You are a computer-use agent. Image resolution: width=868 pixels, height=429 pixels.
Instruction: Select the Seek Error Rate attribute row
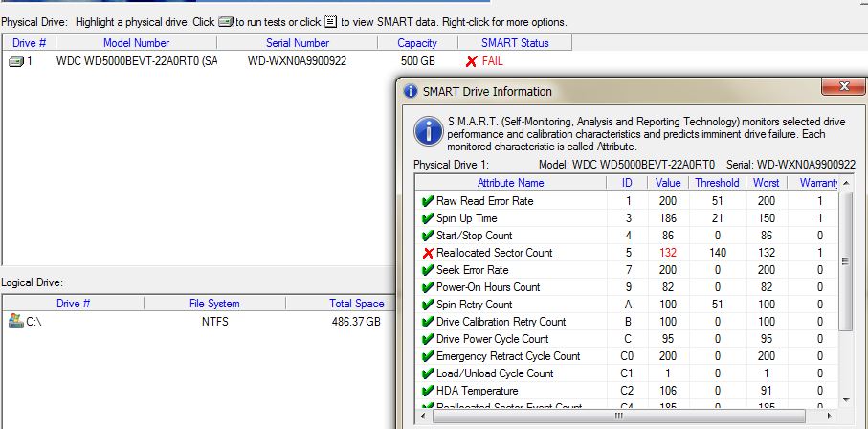(x=473, y=270)
